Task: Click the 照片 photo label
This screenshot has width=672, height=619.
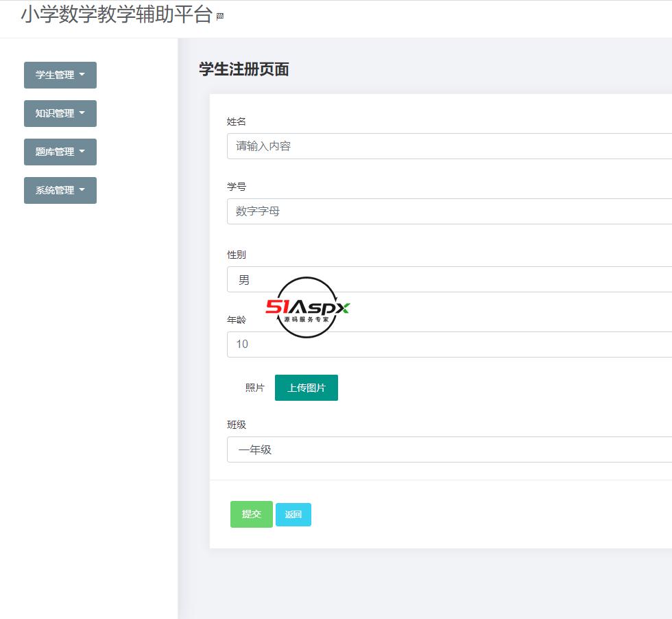Action: [x=256, y=387]
